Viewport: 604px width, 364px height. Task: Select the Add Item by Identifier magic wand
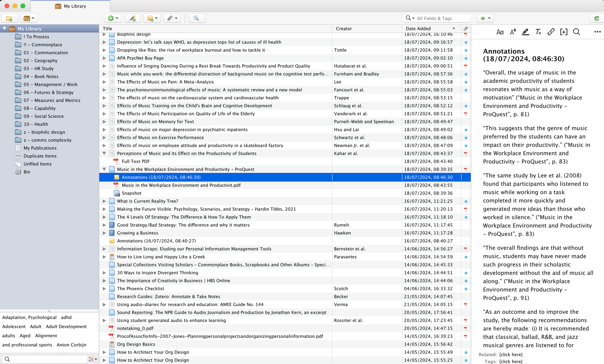click(x=133, y=18)
